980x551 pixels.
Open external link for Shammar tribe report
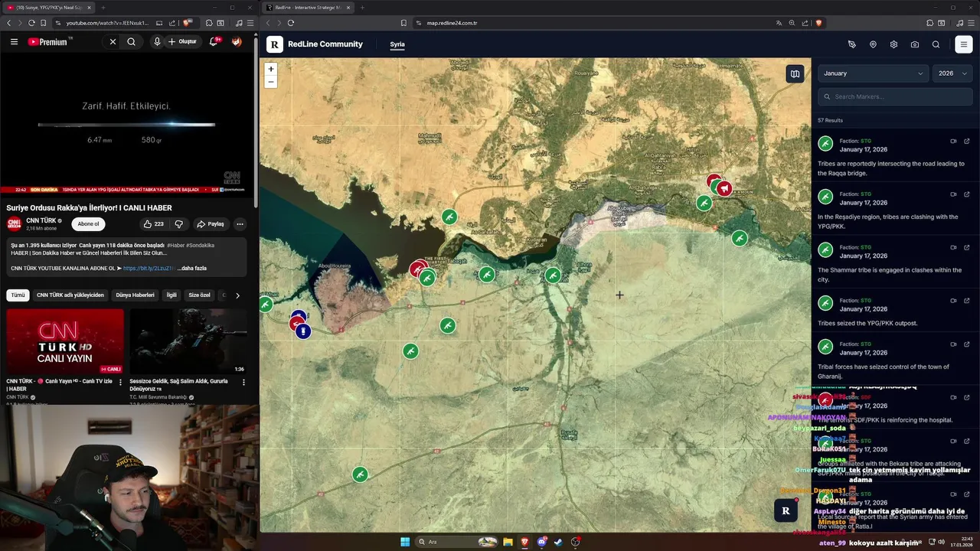point(967,247)
